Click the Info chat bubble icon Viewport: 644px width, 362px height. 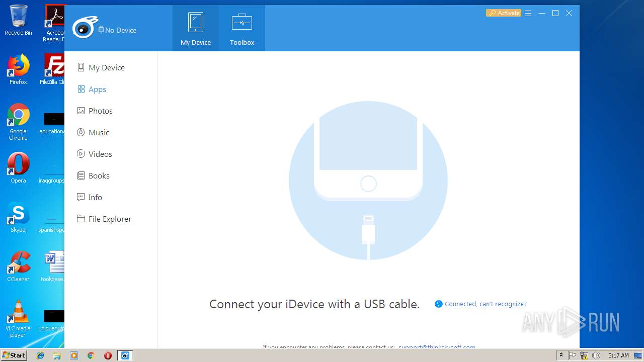[80, 197]
